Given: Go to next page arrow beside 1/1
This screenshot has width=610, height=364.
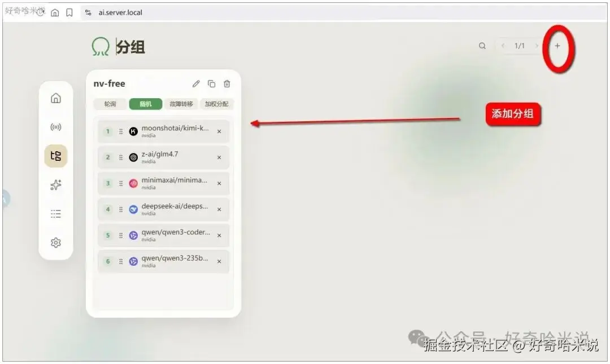Looking at the screenshot, I should [x=537, y=46].
